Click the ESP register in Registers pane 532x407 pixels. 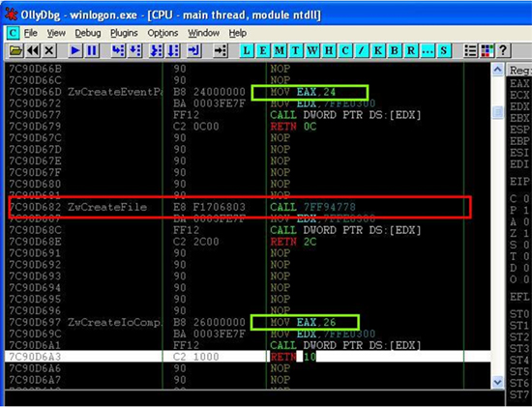519,130
